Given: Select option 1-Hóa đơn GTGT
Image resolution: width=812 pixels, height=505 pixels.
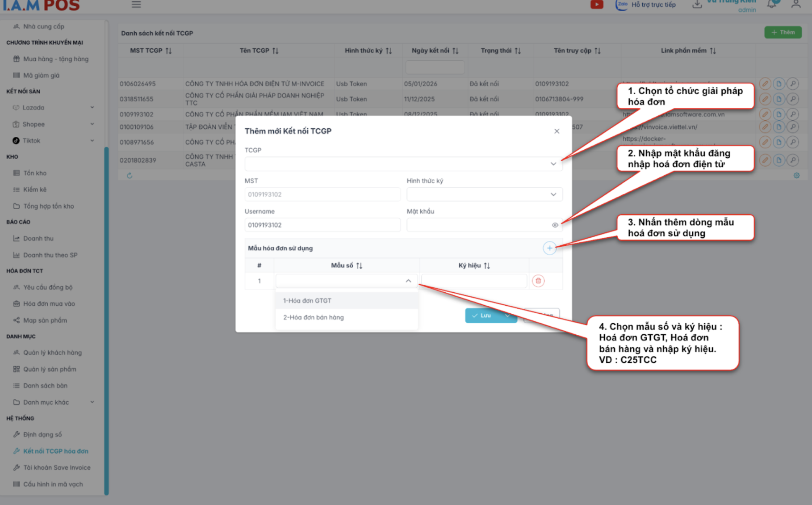Looking at the screenshot, I should pyautogui.click(x=307, y=301).
